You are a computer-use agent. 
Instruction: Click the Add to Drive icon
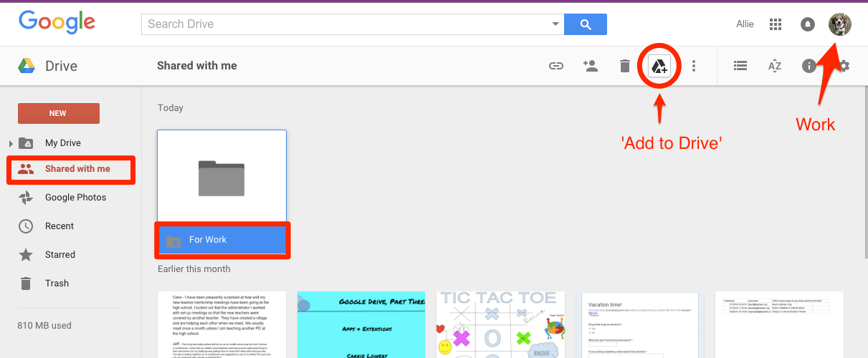pyautogui.click(x=659, y=67)
